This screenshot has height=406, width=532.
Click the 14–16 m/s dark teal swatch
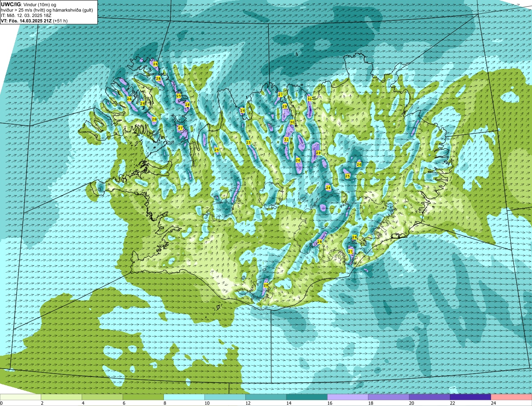click(307, 397)
